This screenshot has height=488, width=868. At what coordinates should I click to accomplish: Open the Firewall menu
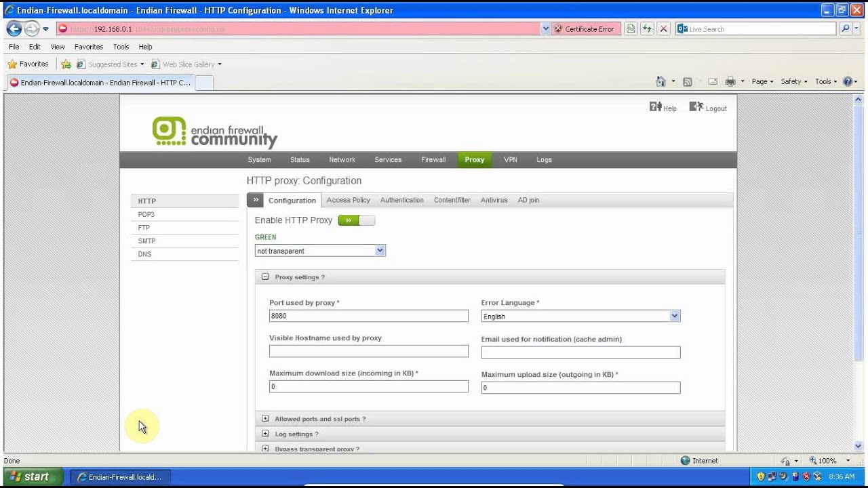433,160
